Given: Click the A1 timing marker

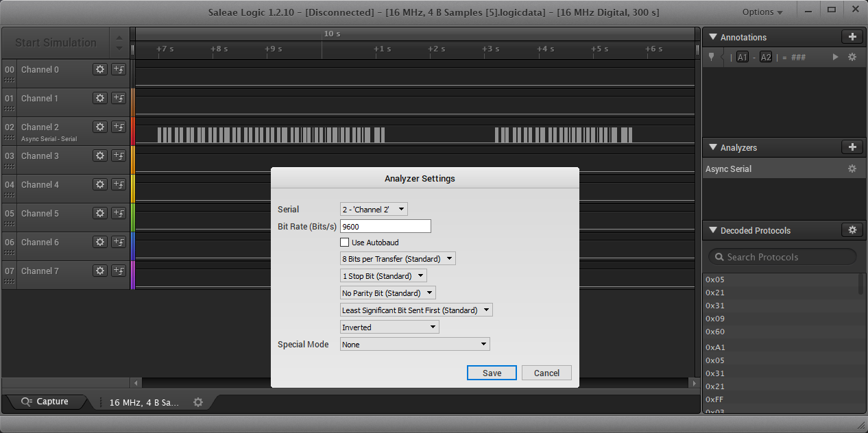Looking at the screenshot, I should coord(743,58).
